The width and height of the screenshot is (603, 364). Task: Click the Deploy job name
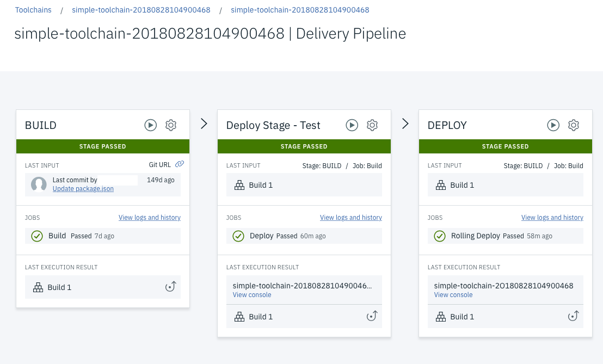[262, 236]
